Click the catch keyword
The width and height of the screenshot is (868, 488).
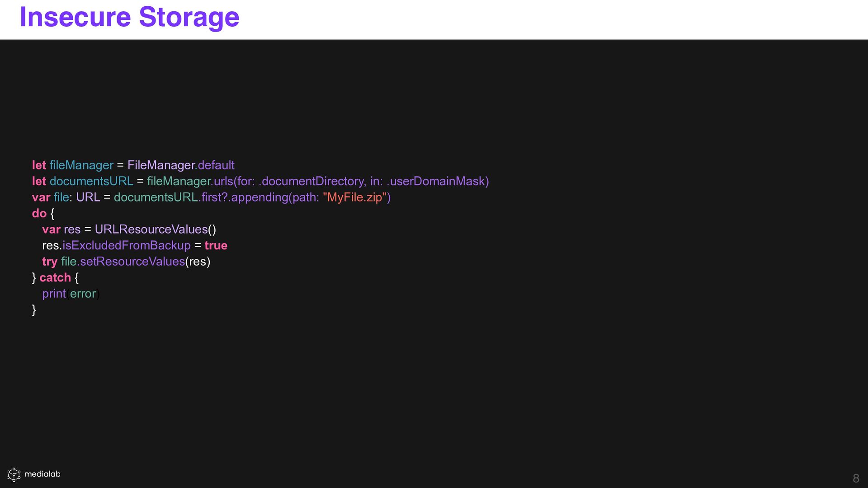(x=55, y=277)
